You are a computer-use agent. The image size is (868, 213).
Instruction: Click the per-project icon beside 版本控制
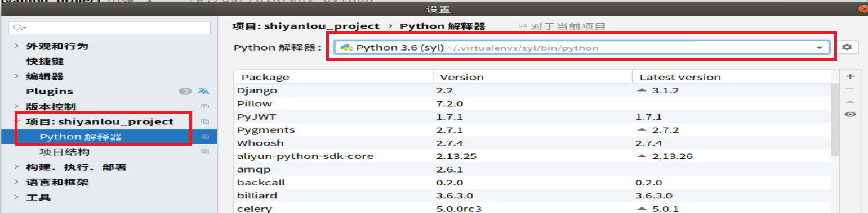pos(205,106)
